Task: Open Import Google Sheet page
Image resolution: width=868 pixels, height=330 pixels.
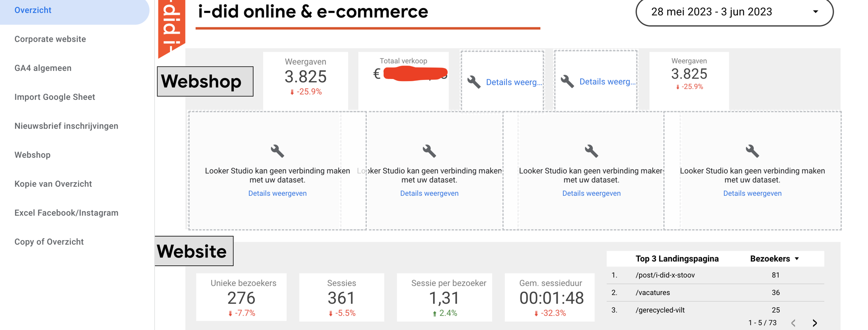Action: coord(55,97)
